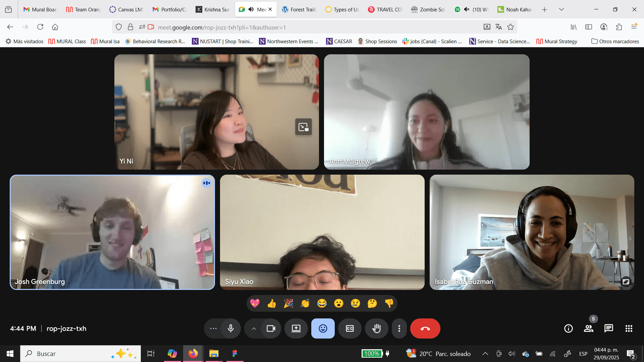This screenshot has height=362, width=644.
Task: Open meeting details info icon
Action: 568,328
